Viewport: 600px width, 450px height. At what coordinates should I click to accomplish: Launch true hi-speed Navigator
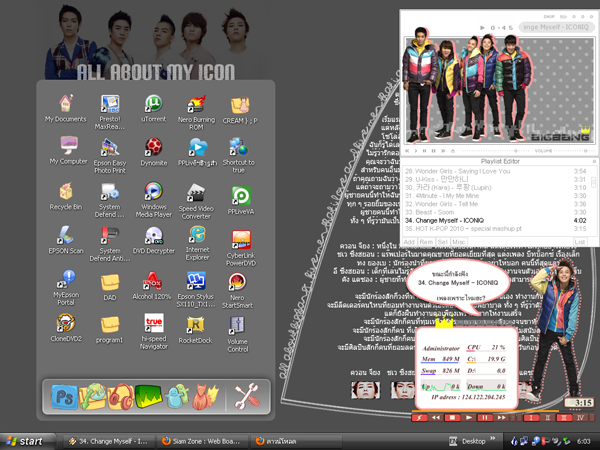tap(153, 331)
